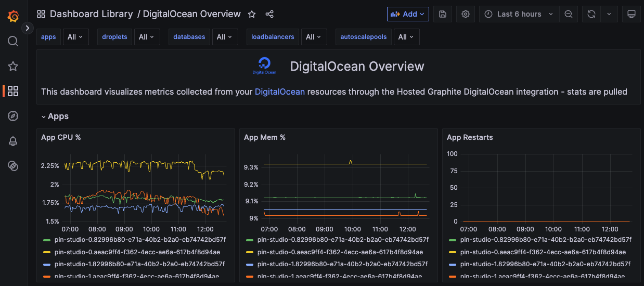Screen dimensions: 644x286
Task: Open the loadbalancers variable dropdown
Action: pos(314,37)
